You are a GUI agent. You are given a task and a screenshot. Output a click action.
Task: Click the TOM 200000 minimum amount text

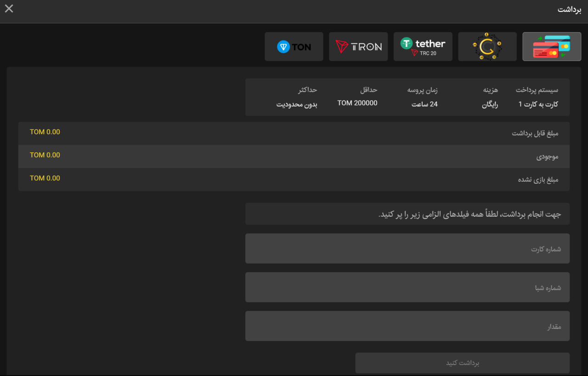tap(357, 103)
